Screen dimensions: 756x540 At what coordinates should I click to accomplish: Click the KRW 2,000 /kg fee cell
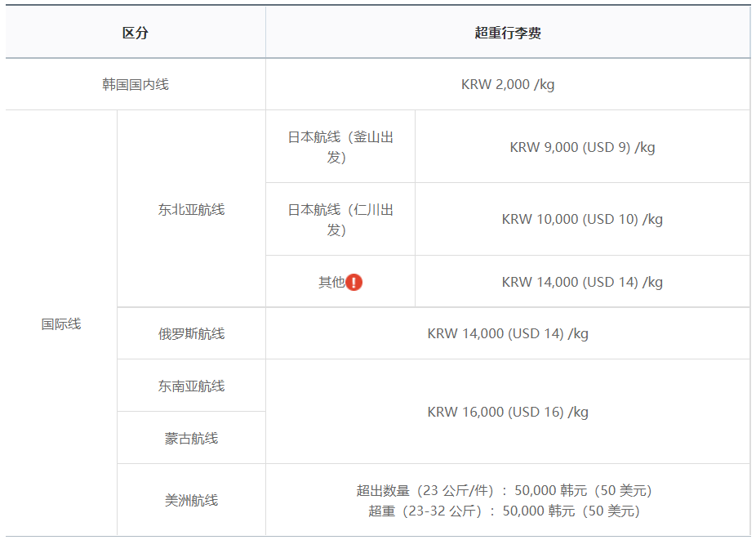click(x=508, y=84)
